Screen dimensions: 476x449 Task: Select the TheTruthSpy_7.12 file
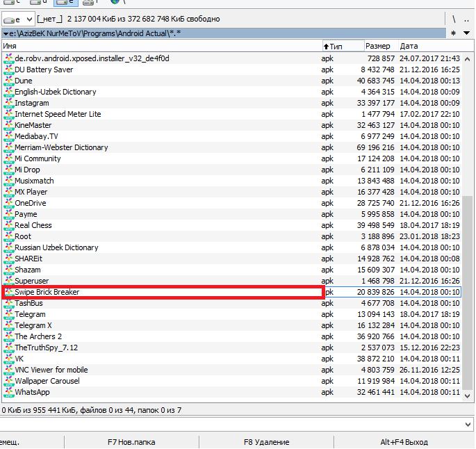[x=46, y=348]
